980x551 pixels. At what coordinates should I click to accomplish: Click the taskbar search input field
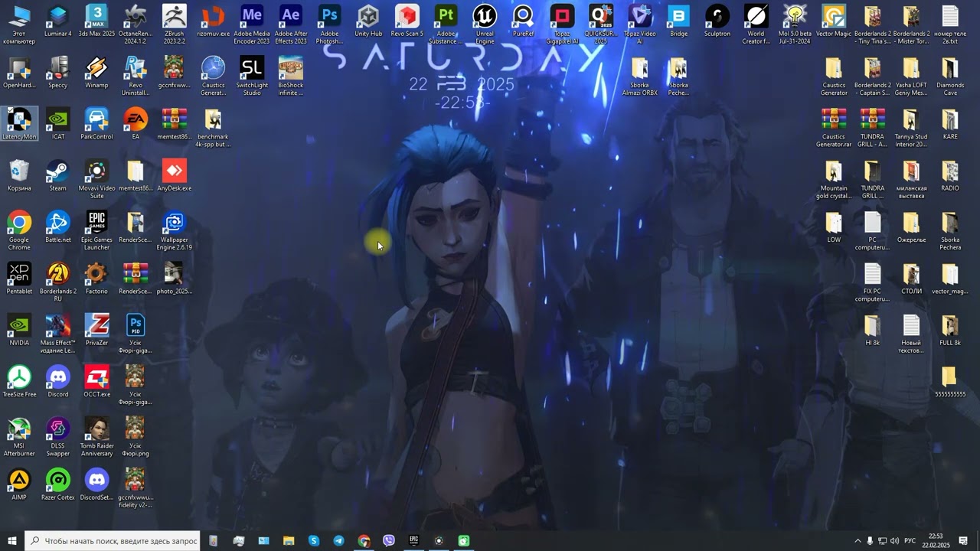click(113, 541)
